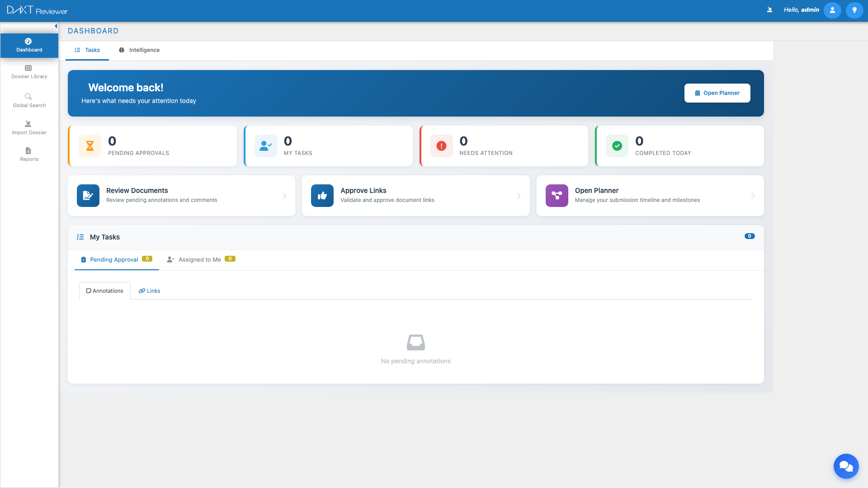Viewport: 868px width, 488px height.
Task: Click the 0 badge on My Tasks header
Action: pyautogui.click(x=750, y=236)
